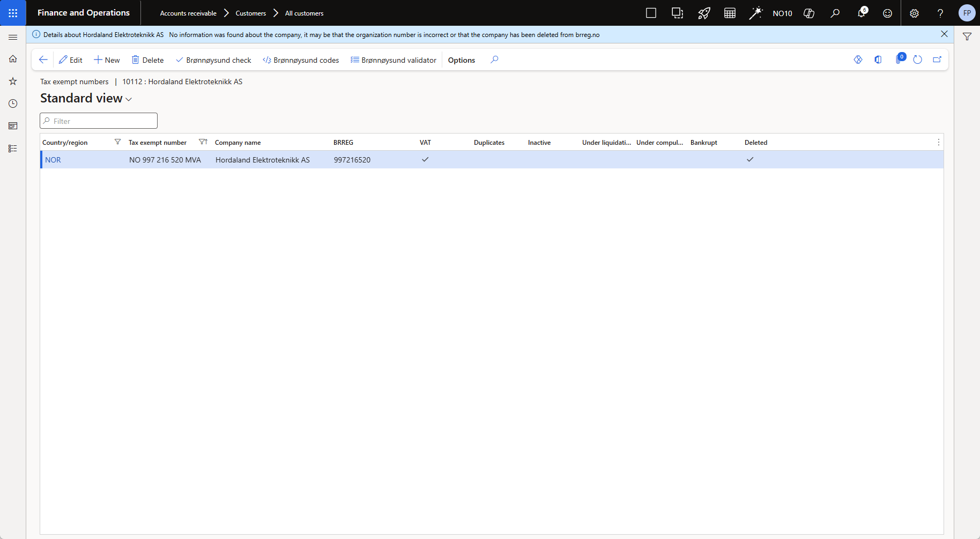Open Recent items clock icon
Viewport: 980px width, 539px height.
pyautogui.click(x=13, y=104)
